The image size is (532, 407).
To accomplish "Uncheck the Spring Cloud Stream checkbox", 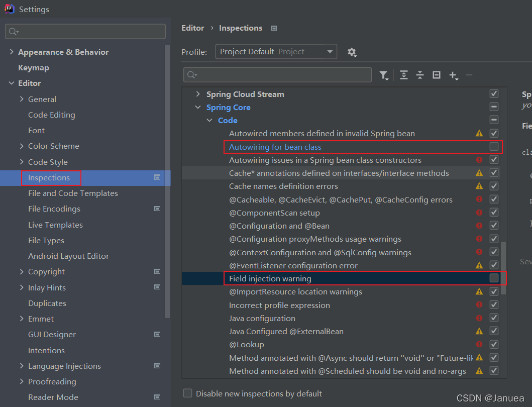I will tap(494, 93).
